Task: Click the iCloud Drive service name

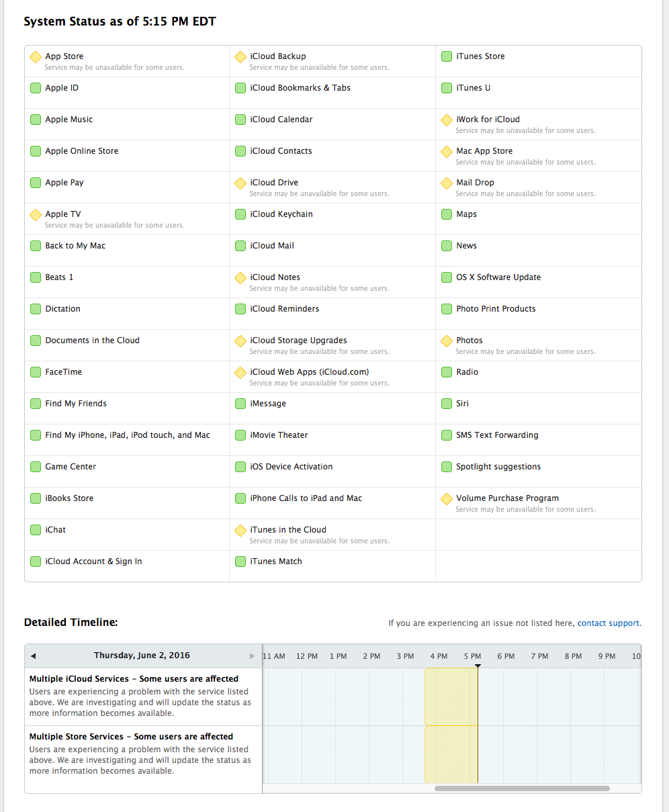Action: [274, 183]
